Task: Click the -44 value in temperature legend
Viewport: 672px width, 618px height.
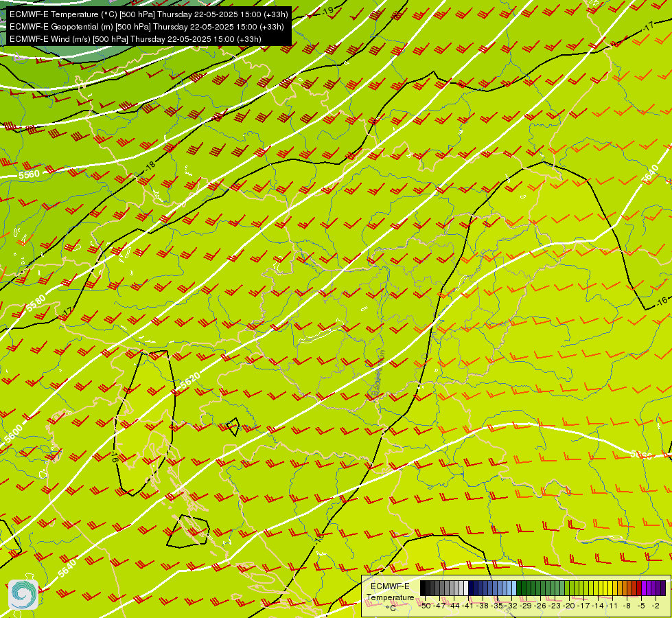Action: click(x=453, y=606)
